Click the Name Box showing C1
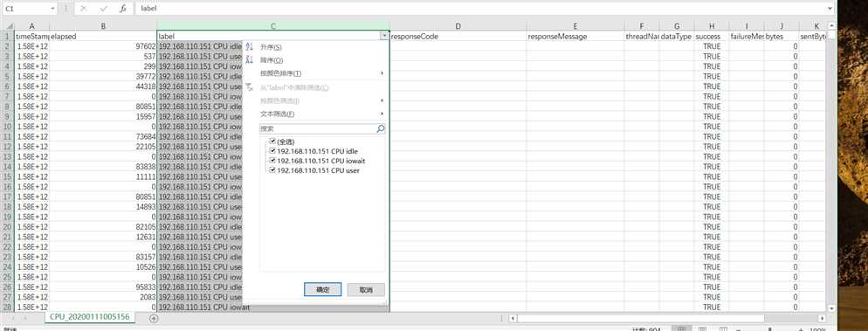Image resolution: width=868 pixels, height=331 pixels. 25,9
